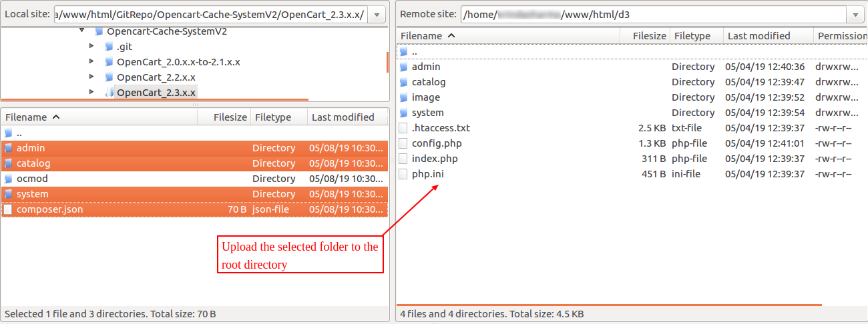
Task: Select the local catalog directory row
Action: click(194, 163)
